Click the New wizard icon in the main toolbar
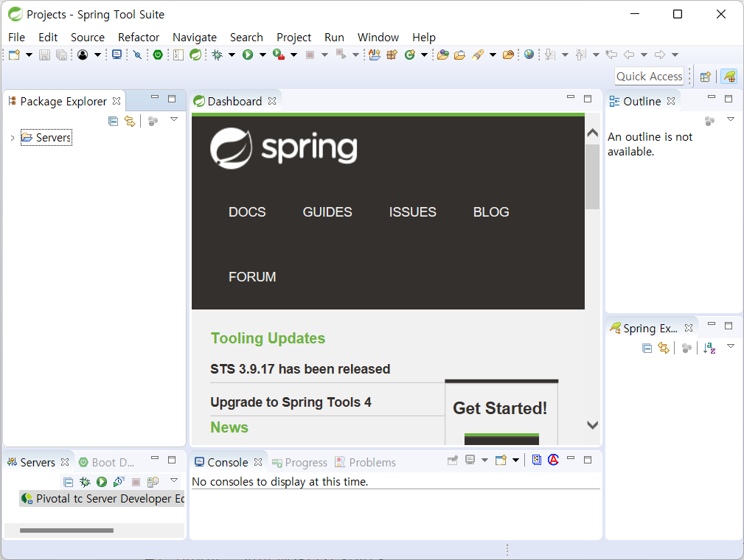744x560 pixels. click(14, 55)
